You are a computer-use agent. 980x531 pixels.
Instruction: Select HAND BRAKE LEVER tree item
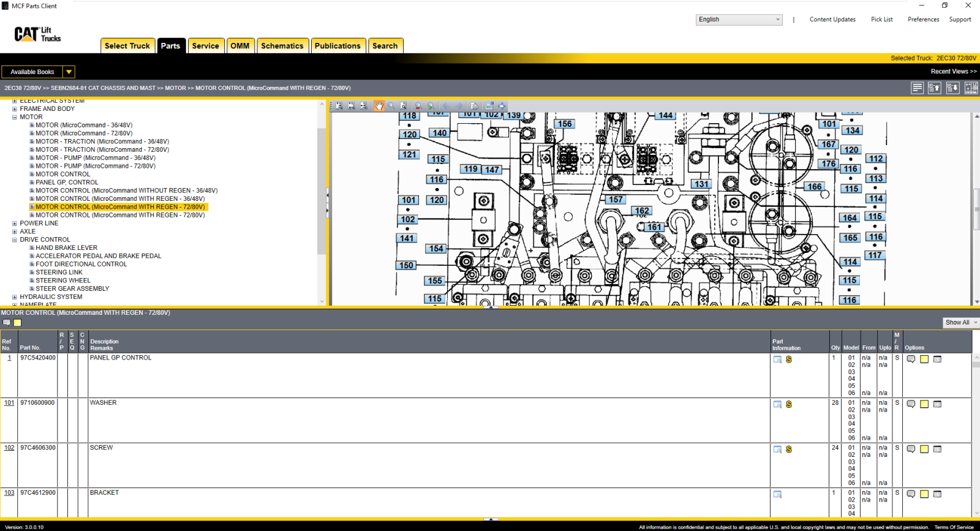pos(66,248)
